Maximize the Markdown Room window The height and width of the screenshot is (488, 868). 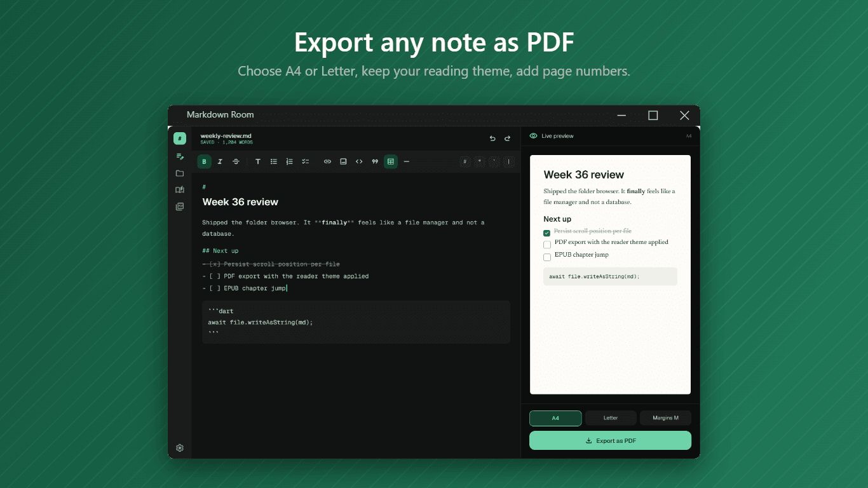tap(653, 115)
